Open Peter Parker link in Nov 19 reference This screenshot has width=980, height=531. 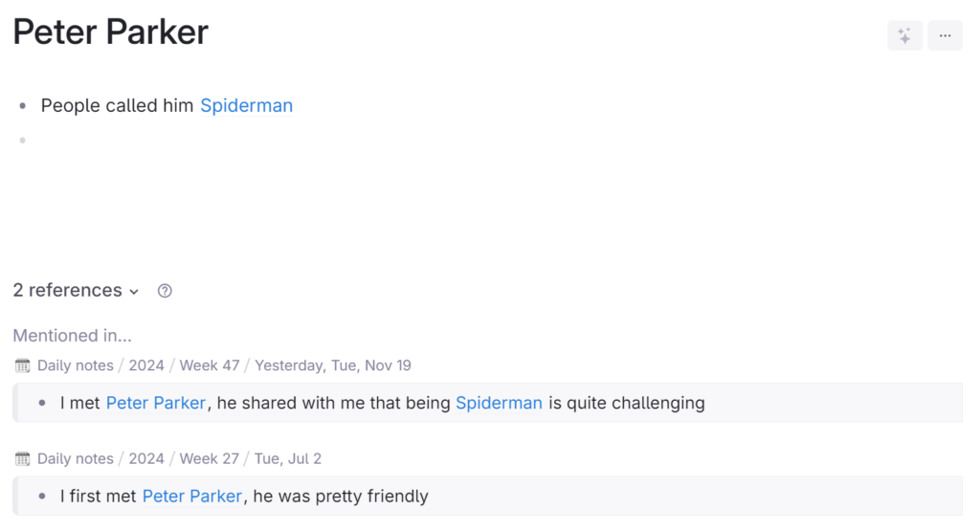pyautogui.click(x=155, y=403)
